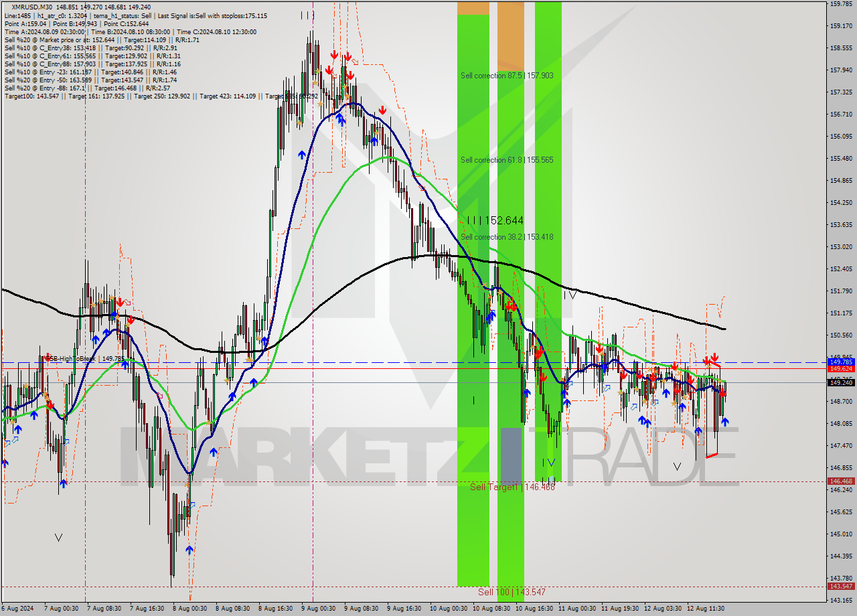Viewport: 857px width, 616px height.
Task: Click the 'I V' wave label above the black moving average
Action: pyautogui.click(x=570, y=295)
